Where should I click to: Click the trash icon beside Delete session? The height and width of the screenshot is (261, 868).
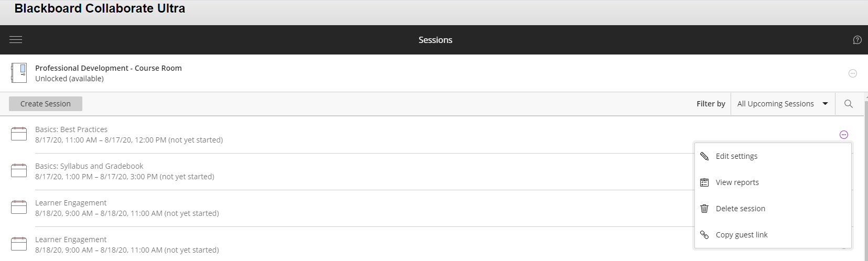pyautogui.click(x=704, y=209)
